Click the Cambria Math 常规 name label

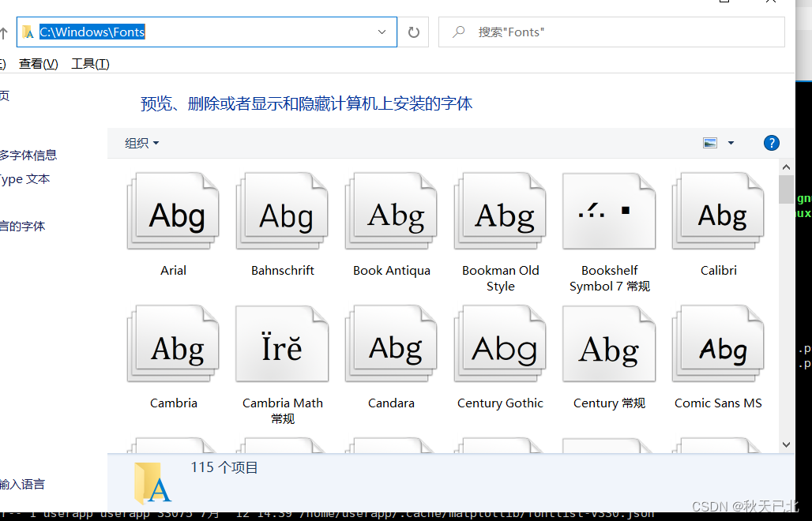click(x=282, y=410)
